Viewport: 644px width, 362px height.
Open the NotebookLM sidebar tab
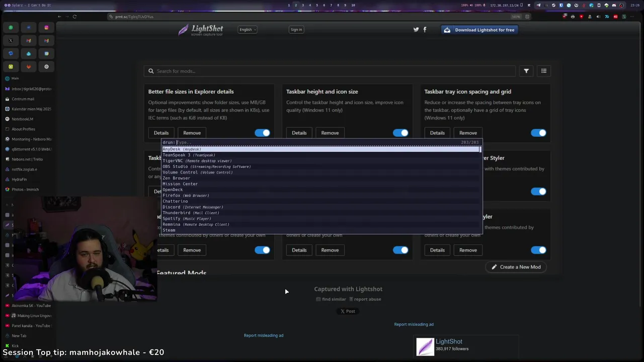pos(28,119)
